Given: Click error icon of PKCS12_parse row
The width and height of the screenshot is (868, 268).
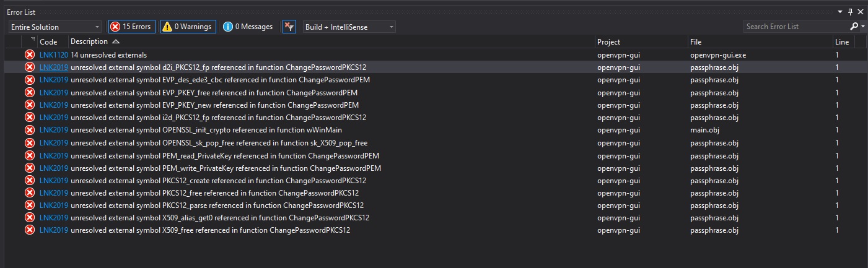Looking at the screenshot, I should tap(29, 205).
